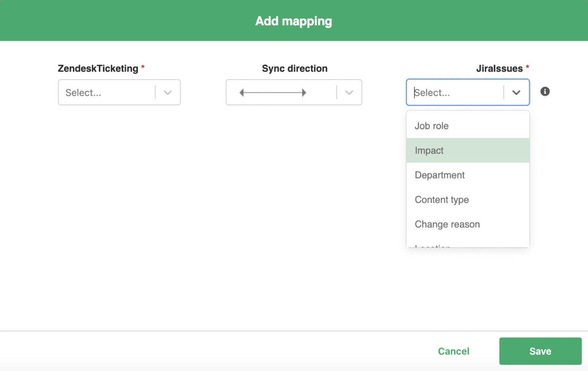
Task: Choose Change reason in the dropdown list
Action: click(447, 224)
